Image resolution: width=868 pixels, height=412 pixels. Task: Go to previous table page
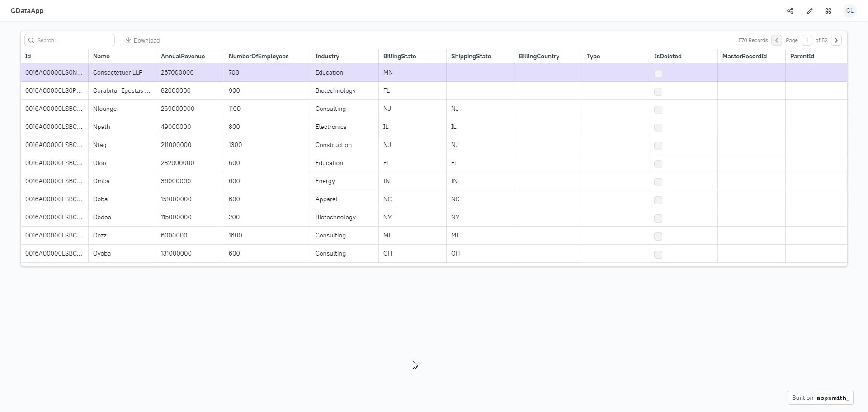(x=777, y=40)
